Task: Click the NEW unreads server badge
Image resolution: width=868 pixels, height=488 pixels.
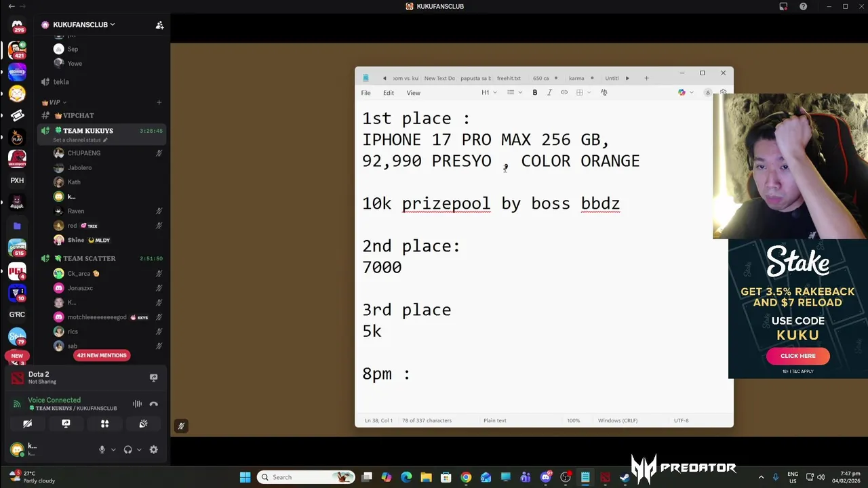Action: point(17,355)
